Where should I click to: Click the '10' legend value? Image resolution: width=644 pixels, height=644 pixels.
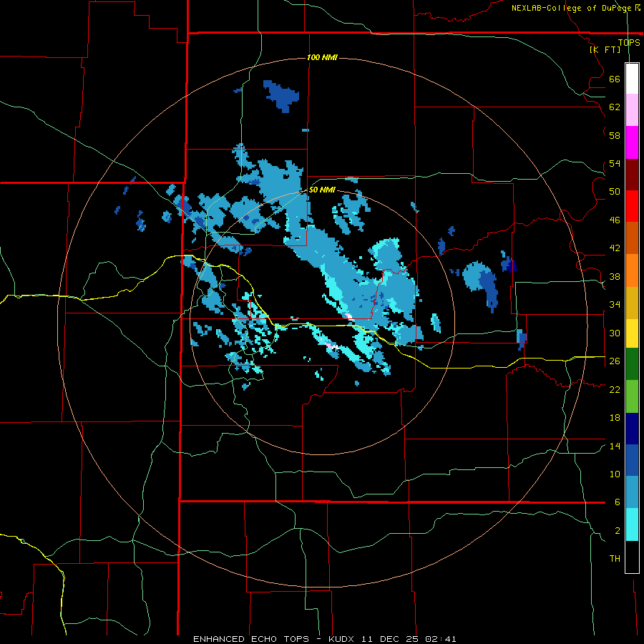[615, 474]
